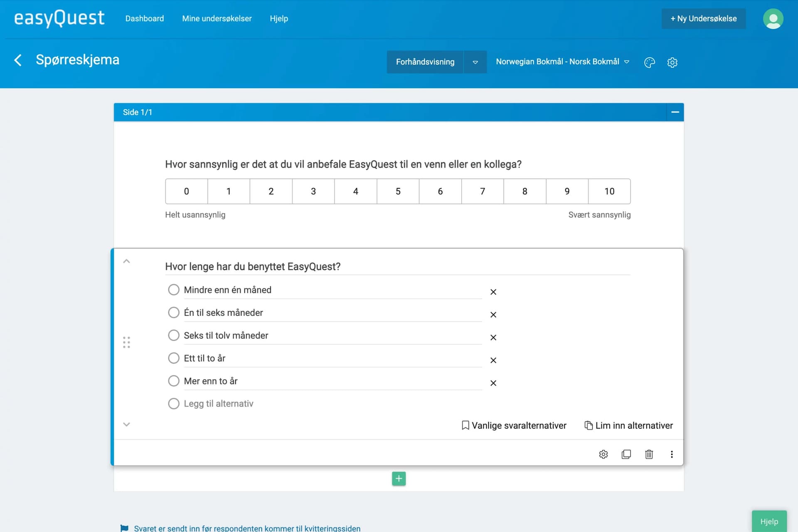Open the Forhåndsvisning dropdown arrow
The width and height of the screenshot is (798, 532).
[x=475, y=62]
